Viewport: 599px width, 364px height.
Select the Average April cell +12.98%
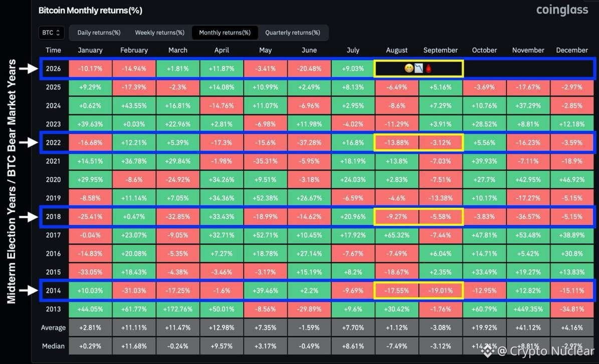coord(222,328)
